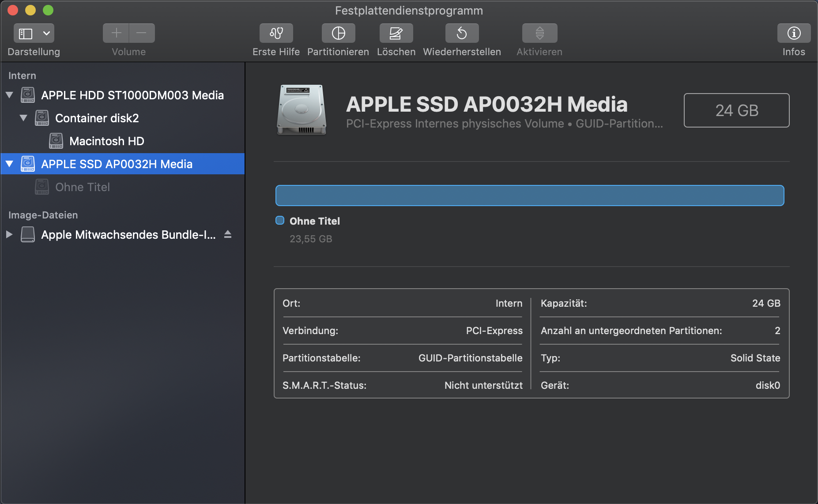Click the blue partition usage bar

point(529,196)
